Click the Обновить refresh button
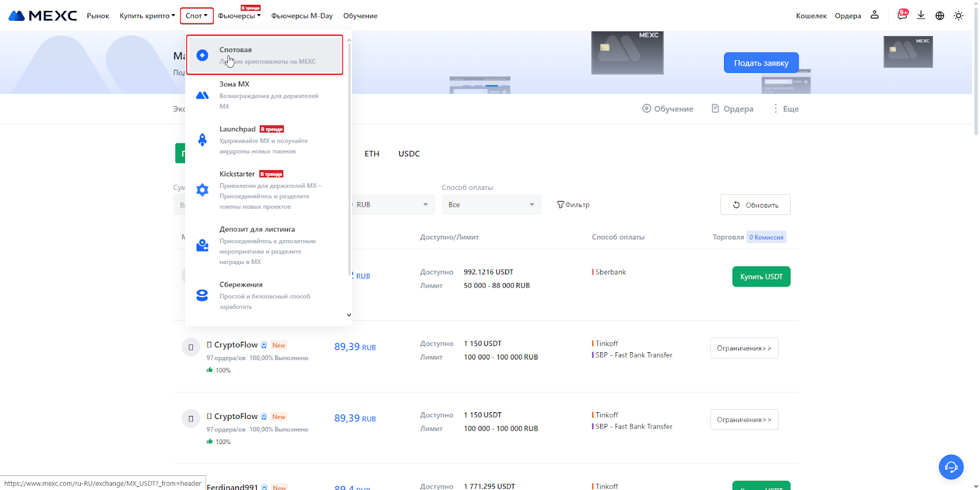Viewport: 980px width, 490px height. tap(755, 205)
